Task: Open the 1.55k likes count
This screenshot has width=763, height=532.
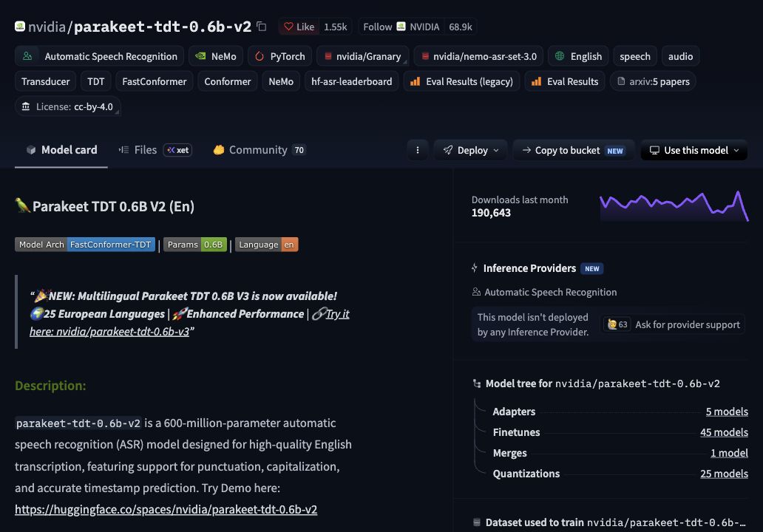Action: (335, 27)
